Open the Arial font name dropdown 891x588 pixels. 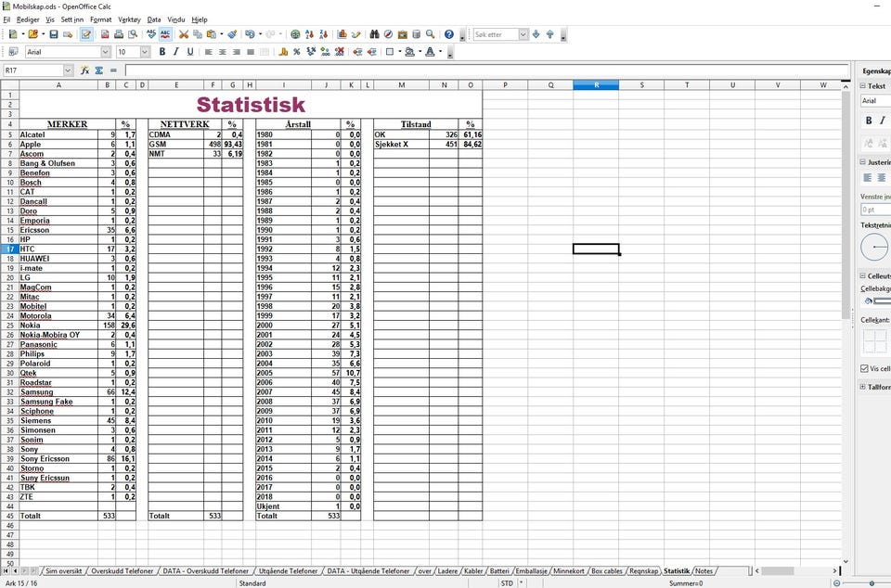[105, 52]
